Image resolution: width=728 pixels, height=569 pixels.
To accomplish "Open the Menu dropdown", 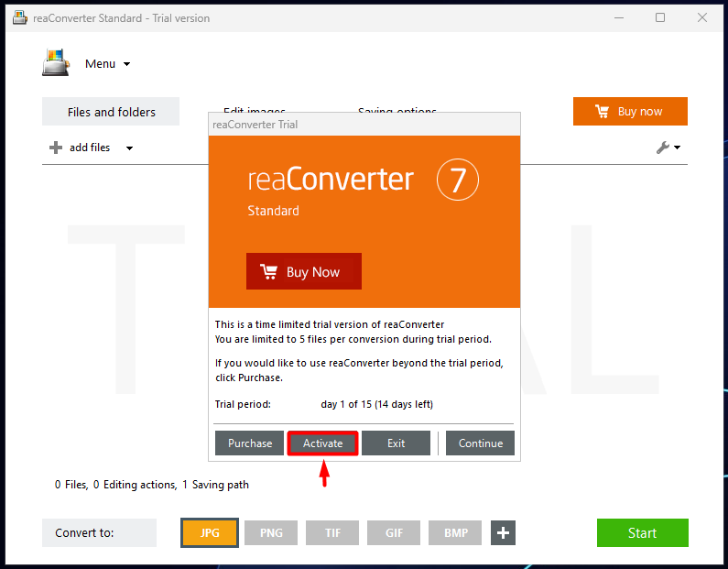I will pos(107,63).
